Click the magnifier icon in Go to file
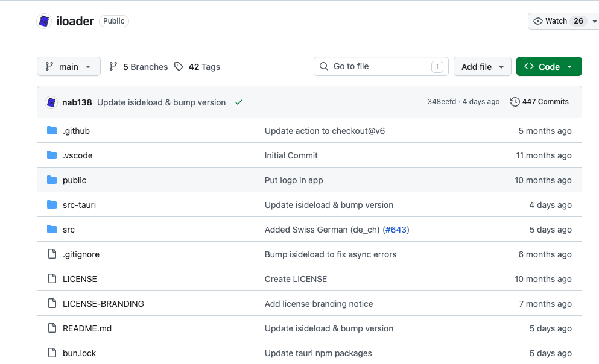599x364 pixels. coord(324,66)
